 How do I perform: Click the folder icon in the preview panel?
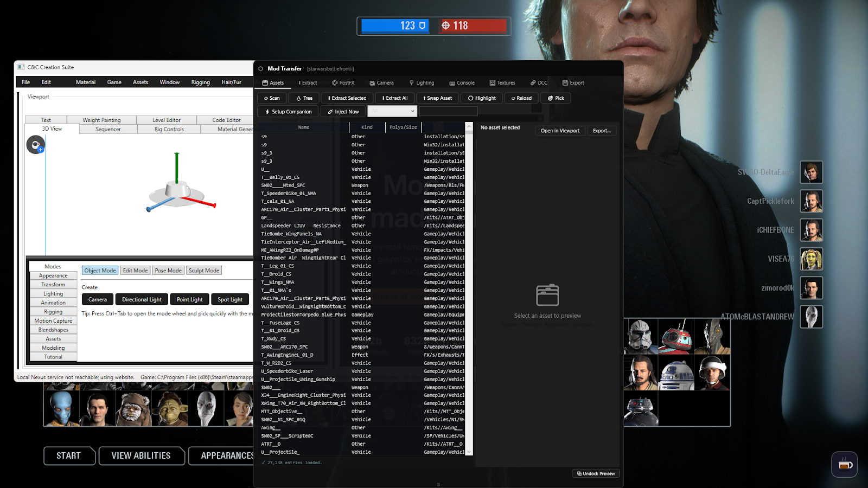[547, 294]
